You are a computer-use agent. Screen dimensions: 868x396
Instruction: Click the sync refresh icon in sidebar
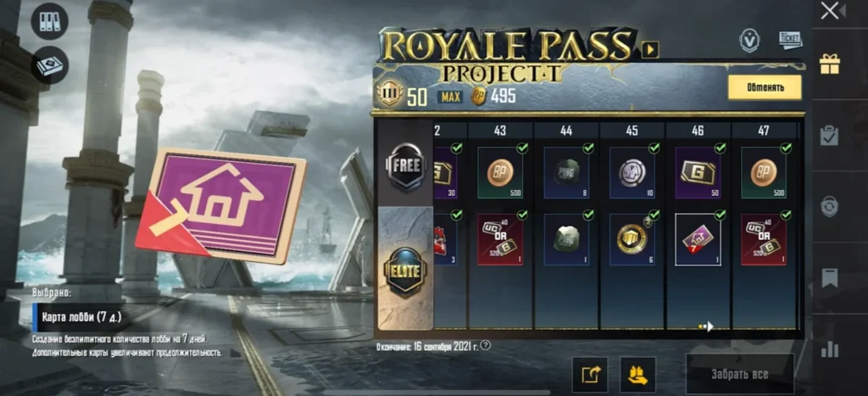[x=829, y=206]
